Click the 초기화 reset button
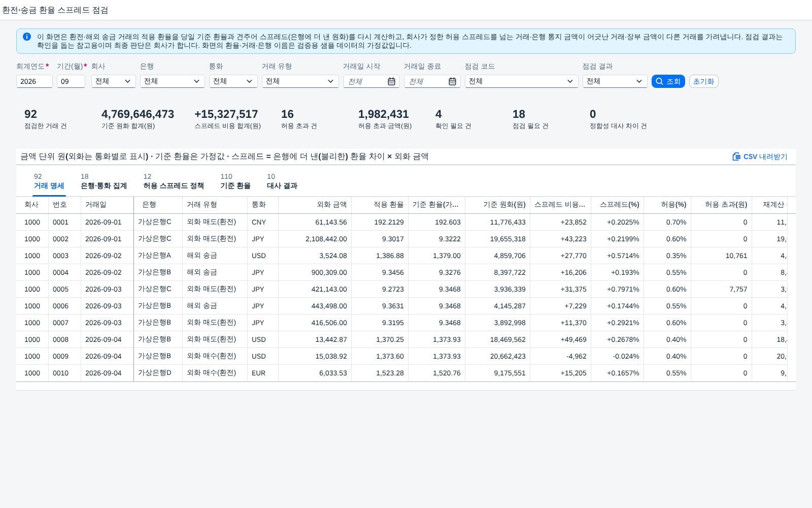The width and height of the screenshot is (812, 508). (x=703, y=81)
